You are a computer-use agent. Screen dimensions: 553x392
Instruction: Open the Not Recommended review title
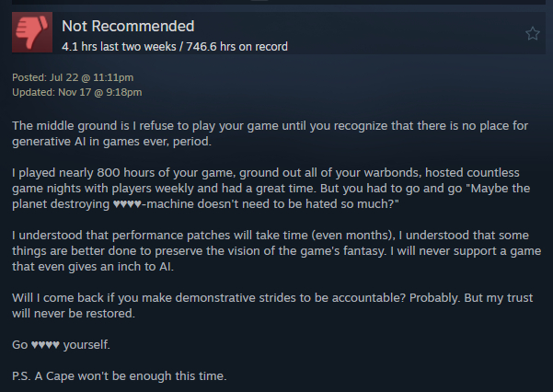pyautogui.click(x=128, y=26)
